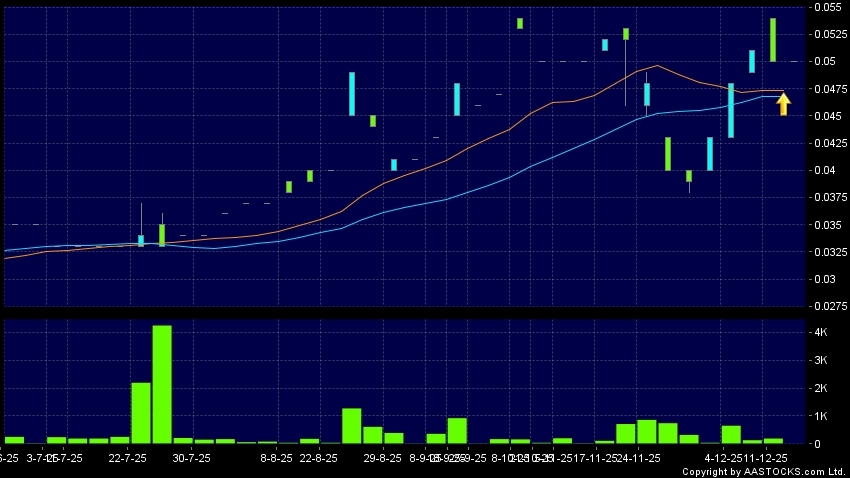Click the 8-8-25 date label
The image size is (850, 478).
tap(276, 457)
